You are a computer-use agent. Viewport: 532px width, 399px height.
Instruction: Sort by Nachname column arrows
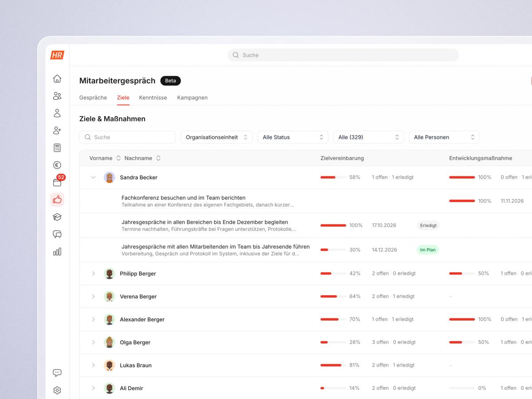158,158
